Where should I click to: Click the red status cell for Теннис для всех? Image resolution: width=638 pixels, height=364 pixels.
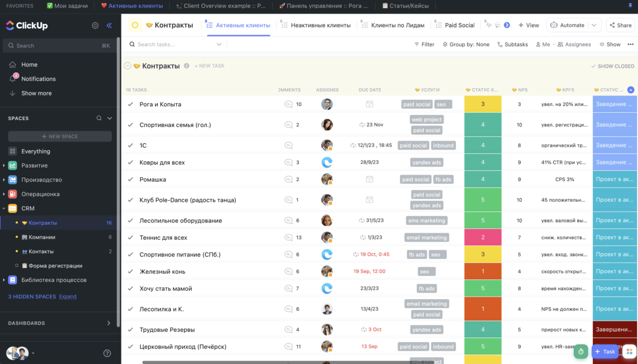(482, 237)
